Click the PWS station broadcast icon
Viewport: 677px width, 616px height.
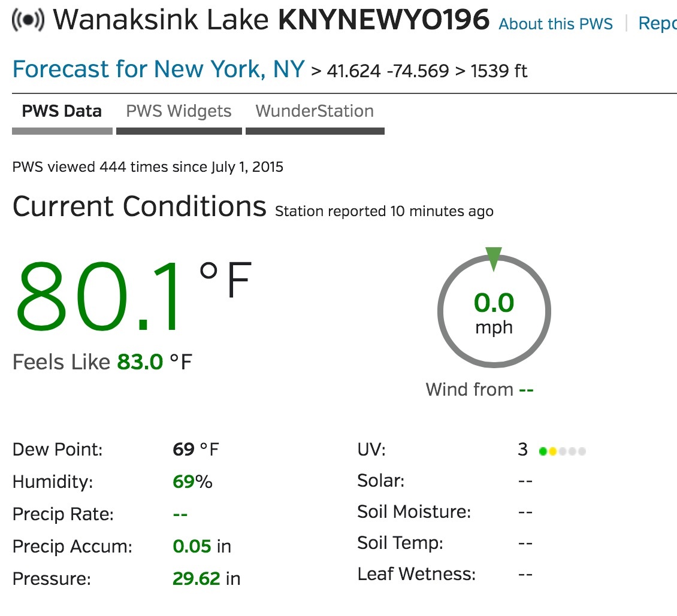28,21
